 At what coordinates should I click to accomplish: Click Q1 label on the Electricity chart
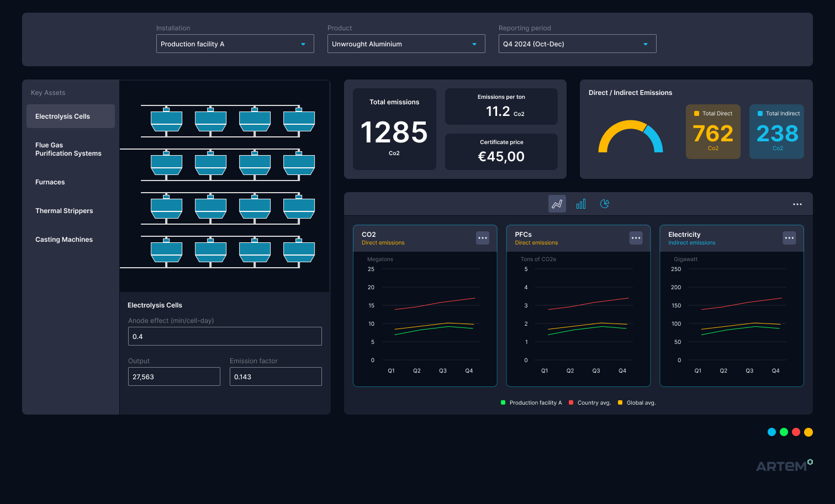point(698,371)
